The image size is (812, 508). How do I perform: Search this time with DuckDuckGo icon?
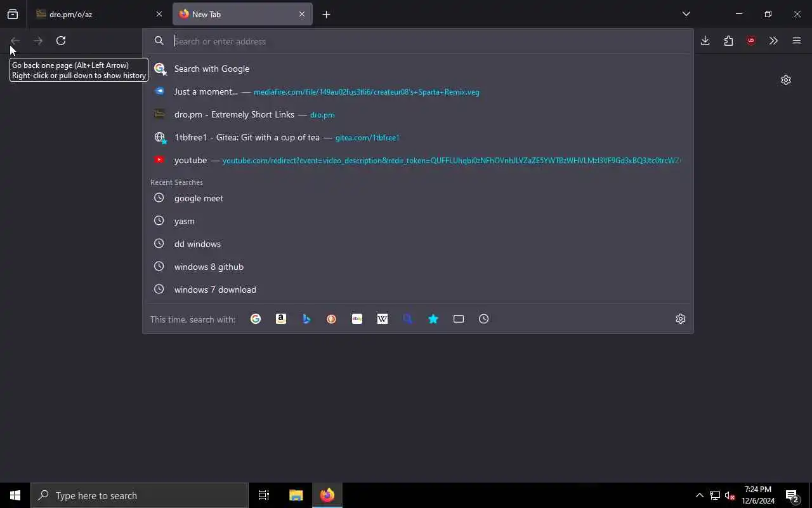pyautogui.click(x=332, y=319)
